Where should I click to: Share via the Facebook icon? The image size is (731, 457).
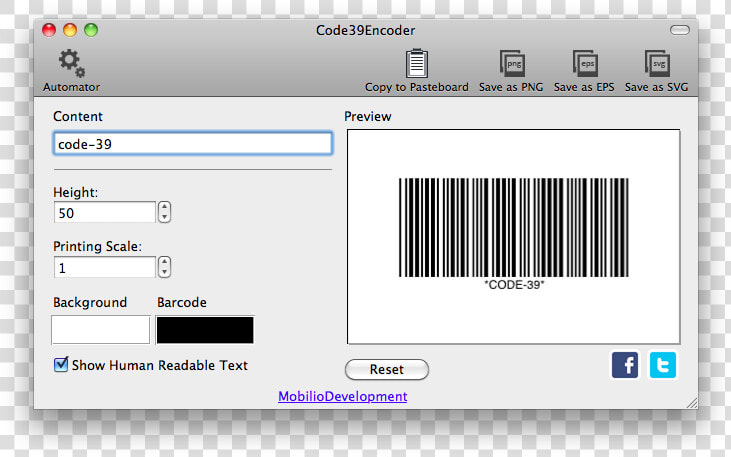[x=625, y=365]
